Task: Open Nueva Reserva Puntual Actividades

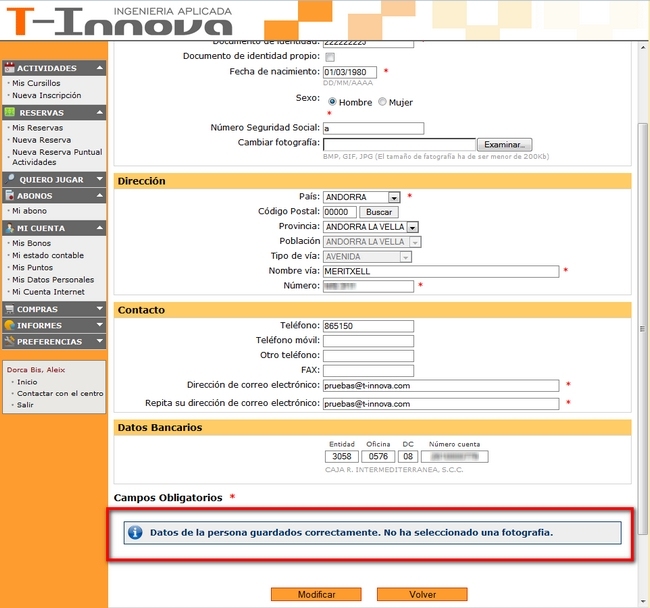Action: 57,157
